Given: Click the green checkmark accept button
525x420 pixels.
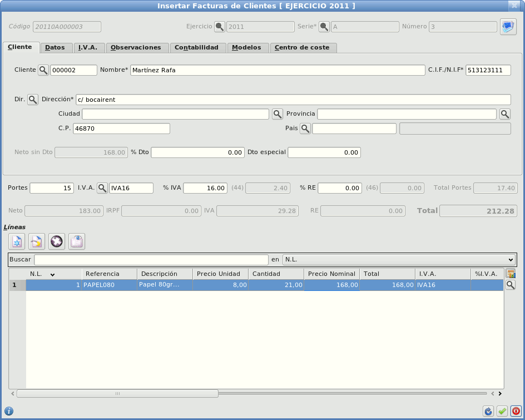Looking at the screenshot, I should tap(502, 411).
